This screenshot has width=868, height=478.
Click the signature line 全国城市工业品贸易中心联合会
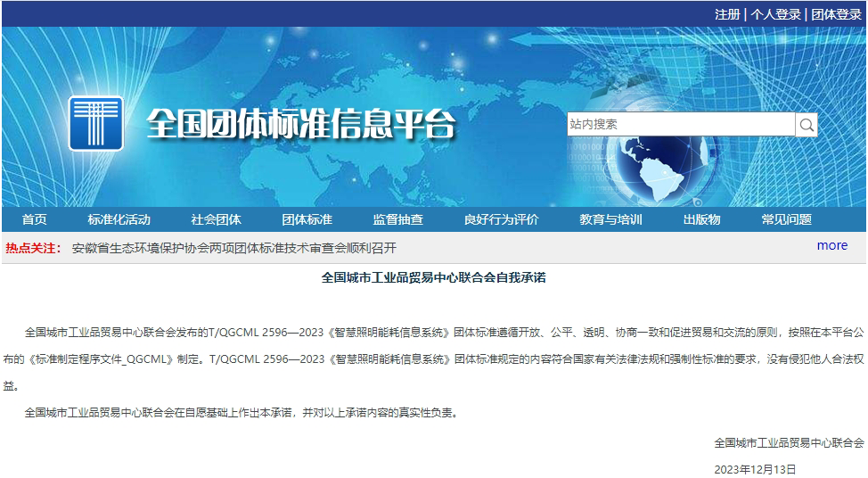pos(789,442)
